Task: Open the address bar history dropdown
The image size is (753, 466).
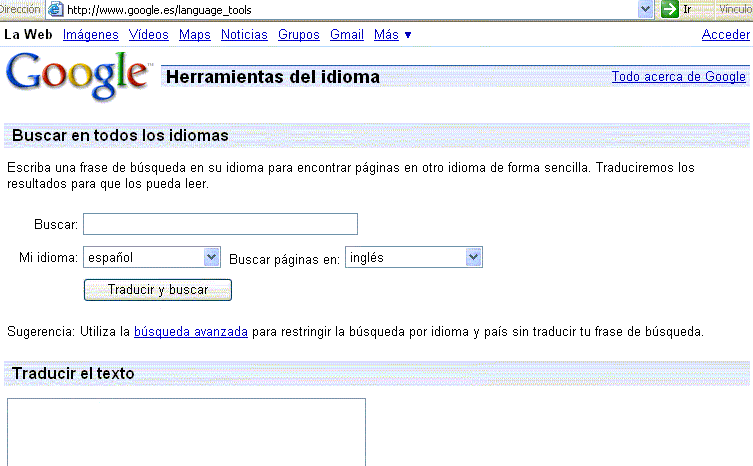Action: tap(645, 9)
